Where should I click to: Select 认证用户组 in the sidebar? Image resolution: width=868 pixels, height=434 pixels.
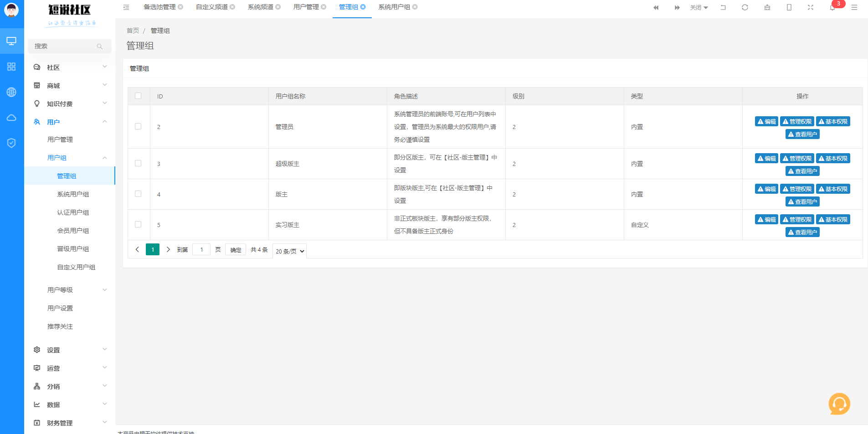pos(73,212)
